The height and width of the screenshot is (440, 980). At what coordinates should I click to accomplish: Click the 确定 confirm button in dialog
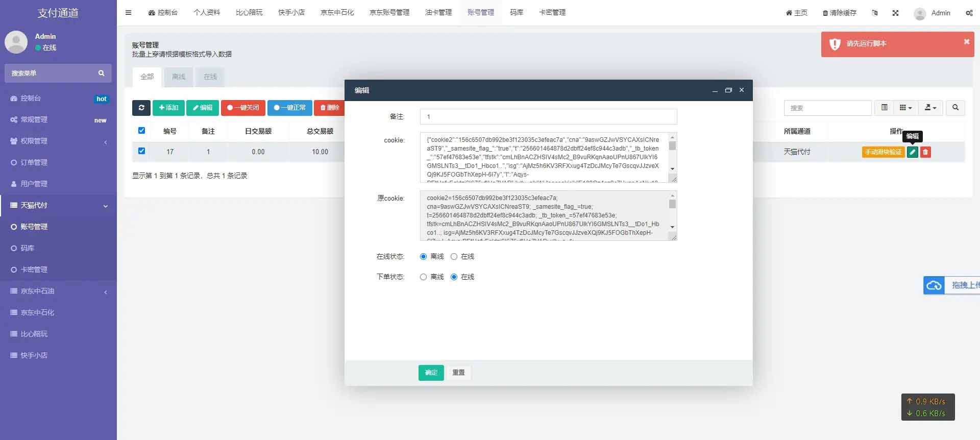coord(431,373)
